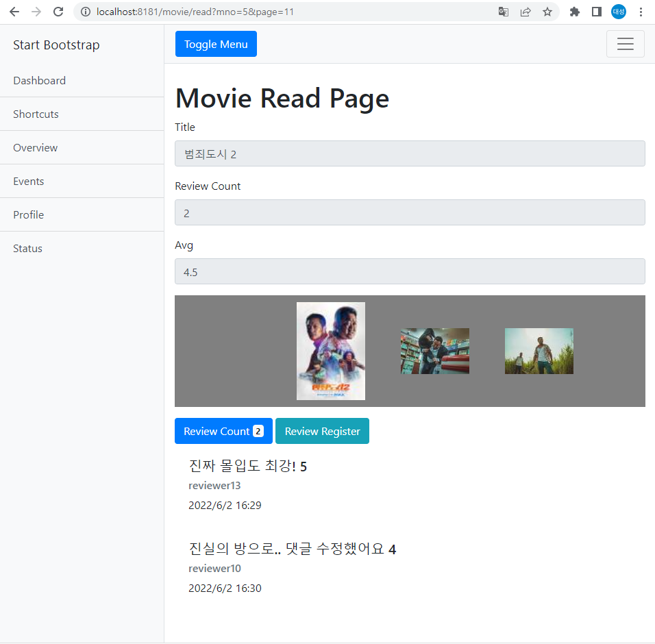Toggle the hamburger menu at top right
This screenshot has height=644, width=655.
tap(625, 44)
